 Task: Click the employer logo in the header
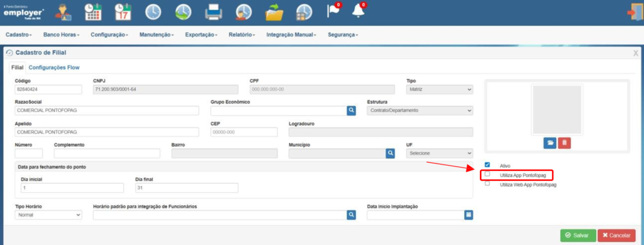(x=24, y=13)
